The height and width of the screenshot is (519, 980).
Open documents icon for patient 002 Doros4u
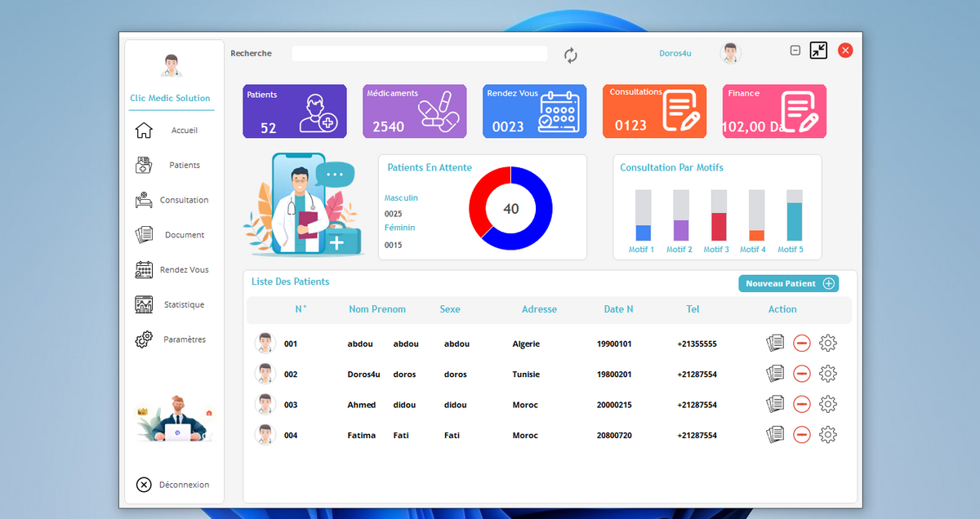(x=775, y=374)
